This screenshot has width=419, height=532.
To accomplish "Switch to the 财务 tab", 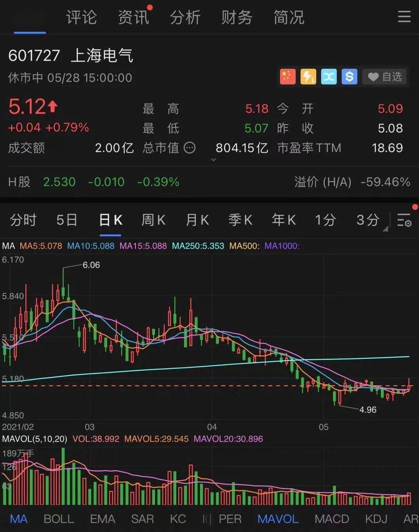I will click(x=237, y=17).
